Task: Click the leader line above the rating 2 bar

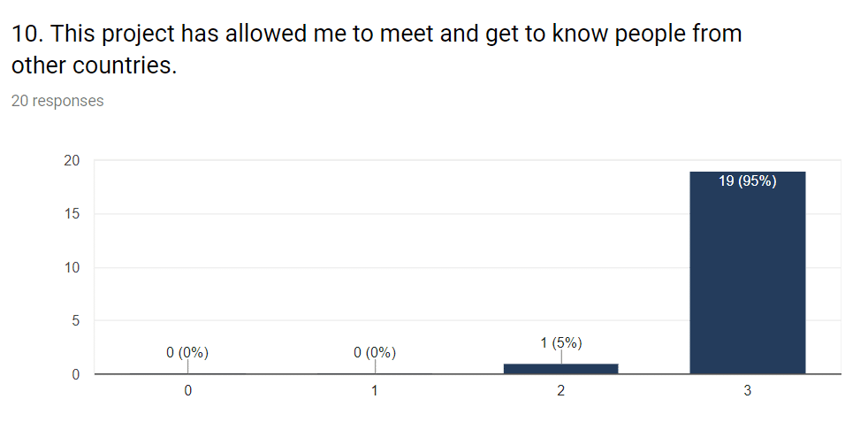Action: pos(561,357)
